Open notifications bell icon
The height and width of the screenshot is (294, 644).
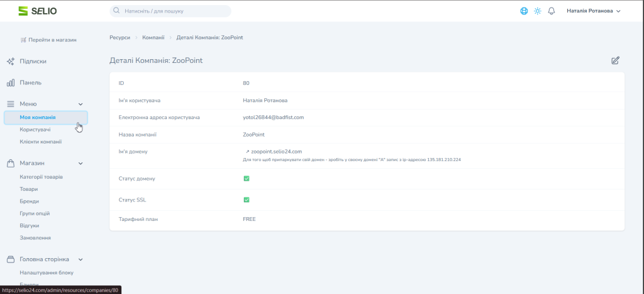(x=552, y=11)
